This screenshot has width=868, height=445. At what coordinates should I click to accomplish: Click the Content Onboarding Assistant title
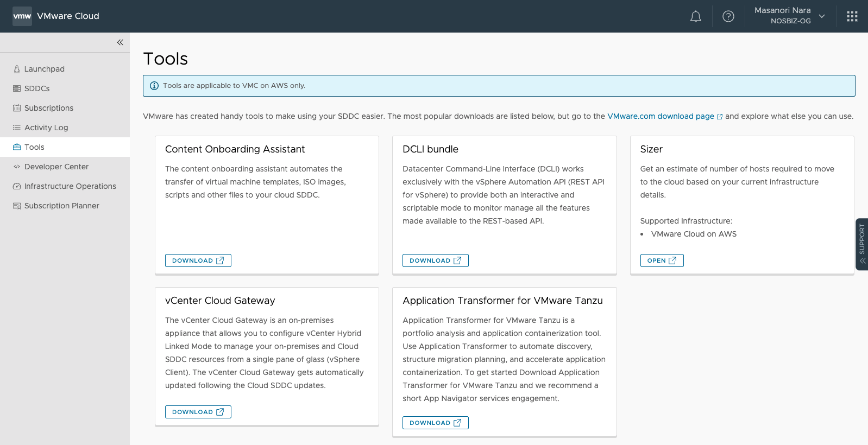(235, 149)
